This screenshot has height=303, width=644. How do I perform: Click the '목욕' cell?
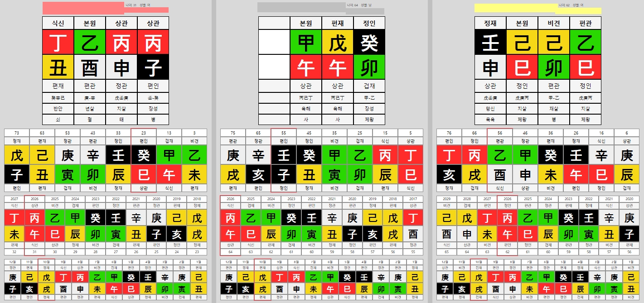490,120
